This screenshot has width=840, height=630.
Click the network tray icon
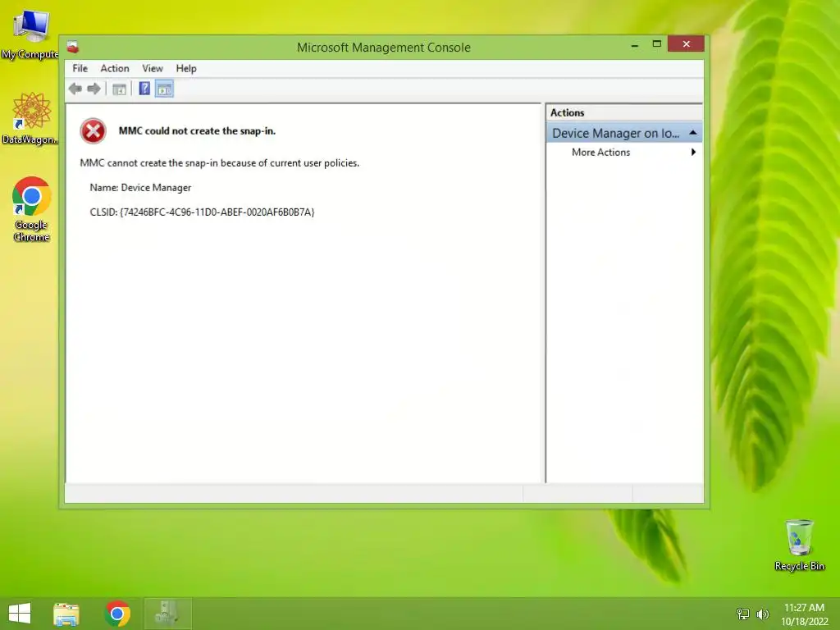point(743,614)
